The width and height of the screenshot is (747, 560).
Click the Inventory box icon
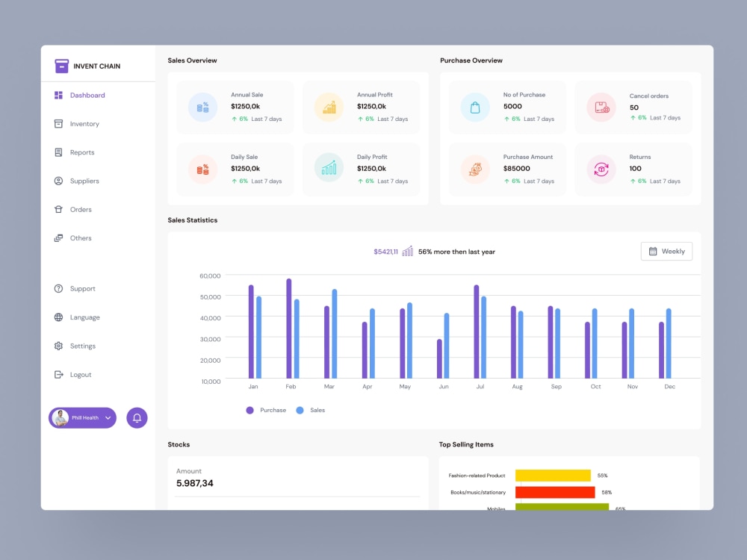tap(58, 124)
